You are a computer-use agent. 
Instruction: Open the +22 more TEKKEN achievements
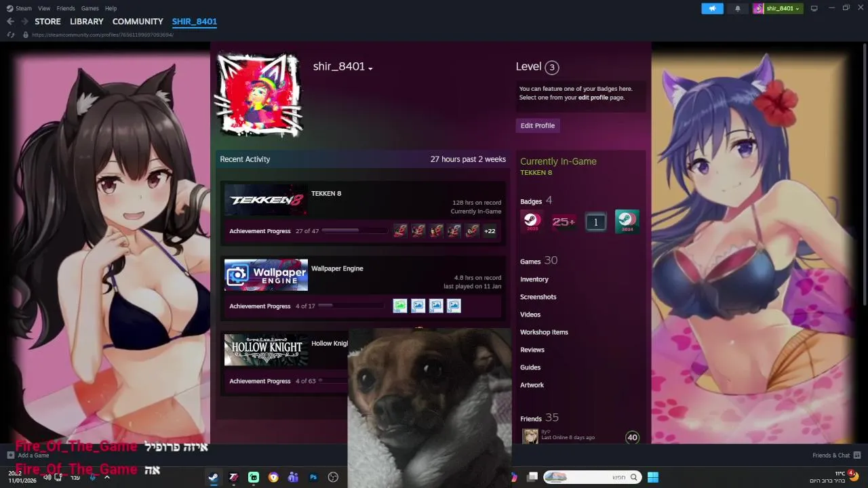point(490,231)
